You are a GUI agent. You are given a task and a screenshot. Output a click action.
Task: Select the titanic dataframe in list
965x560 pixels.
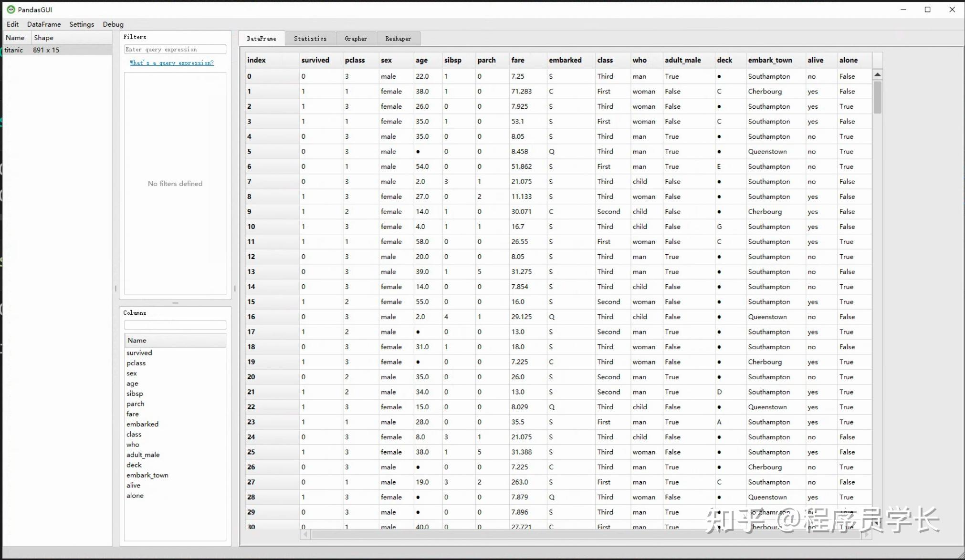tap(14, 50)
